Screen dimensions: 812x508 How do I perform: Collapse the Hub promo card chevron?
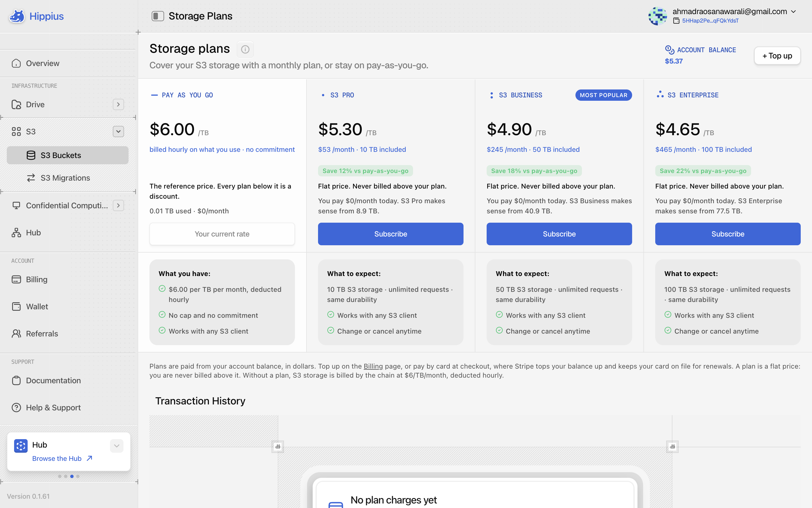[x=116, y=446]
